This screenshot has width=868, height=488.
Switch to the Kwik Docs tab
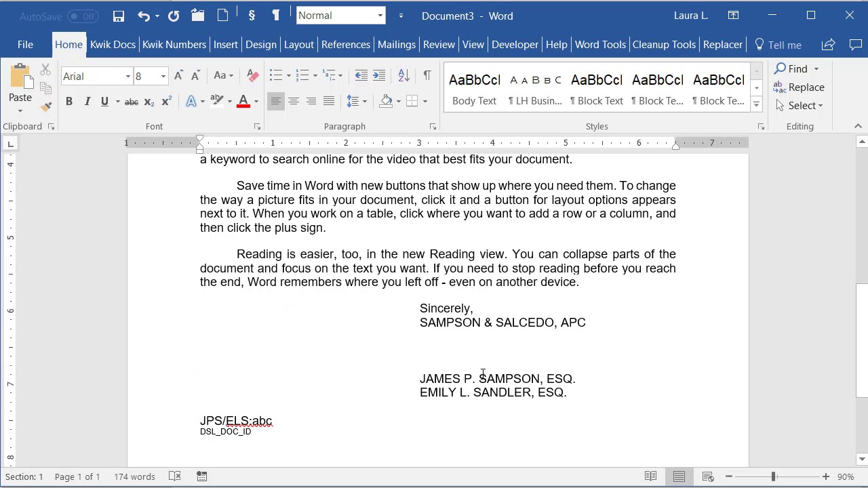[113, 45]
